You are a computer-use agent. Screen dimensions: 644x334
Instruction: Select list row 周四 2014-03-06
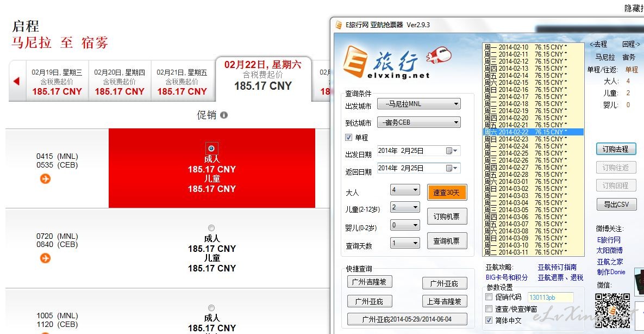[x=533, y=217]
